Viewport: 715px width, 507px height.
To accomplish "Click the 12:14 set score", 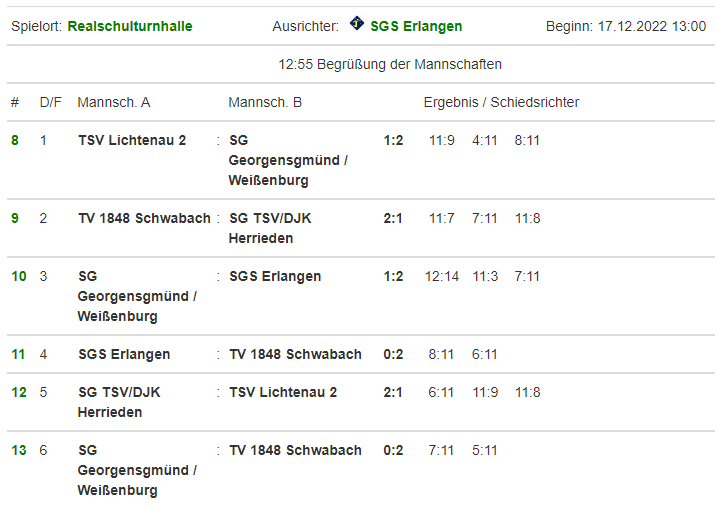I will coord(442,276).
